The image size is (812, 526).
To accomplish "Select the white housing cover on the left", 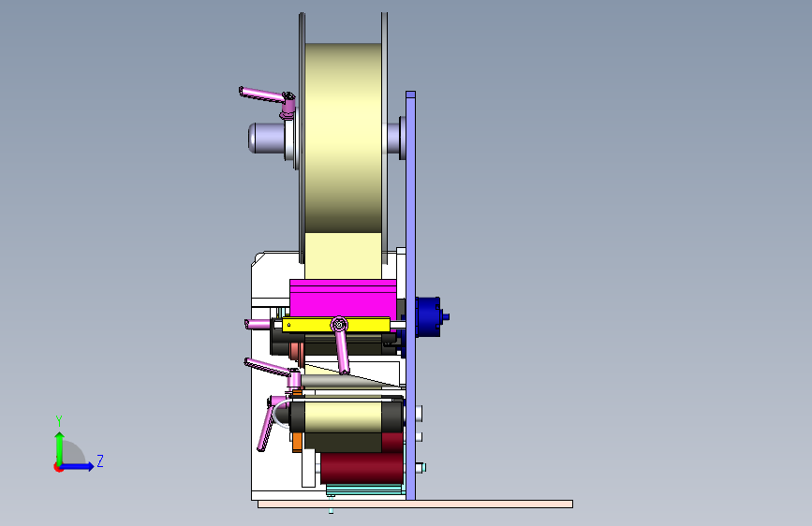I will 270,375.
